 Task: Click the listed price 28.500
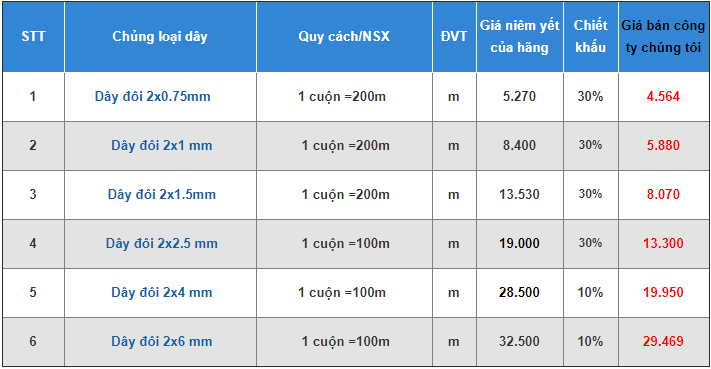point(519,292)
